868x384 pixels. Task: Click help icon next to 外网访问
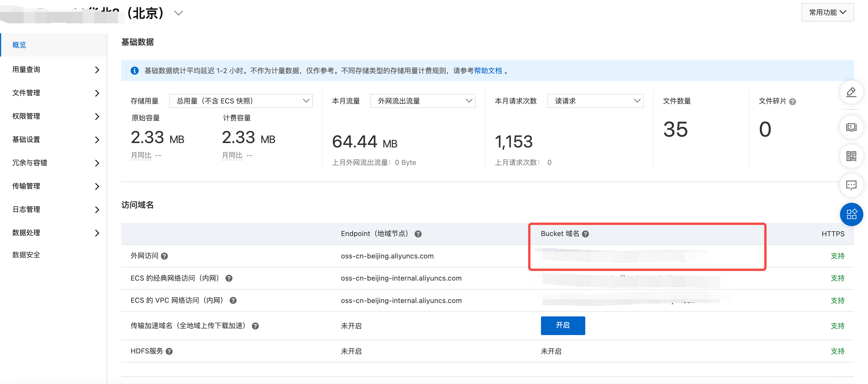[164, 256]
